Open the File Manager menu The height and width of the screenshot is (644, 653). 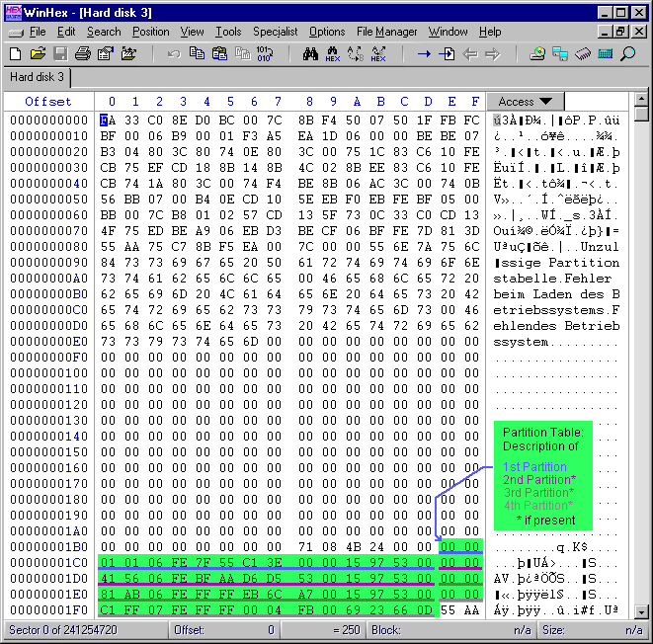pyautogui.click(x=387, y=32)
